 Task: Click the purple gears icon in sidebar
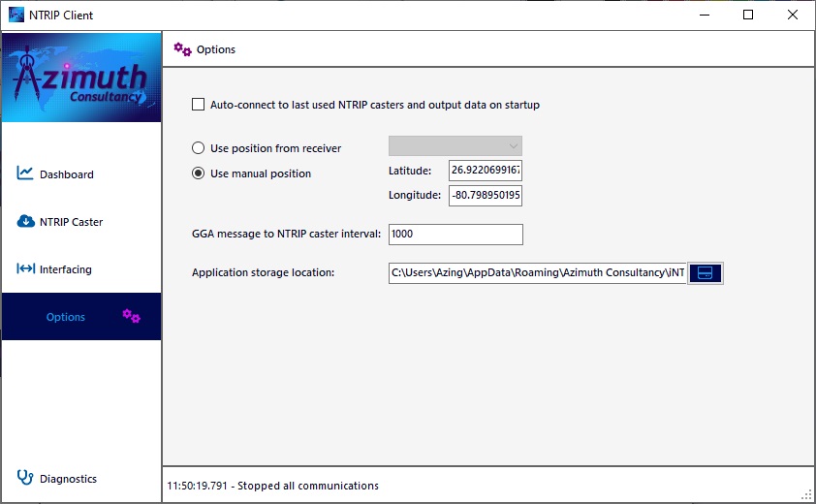coord(131,316)
